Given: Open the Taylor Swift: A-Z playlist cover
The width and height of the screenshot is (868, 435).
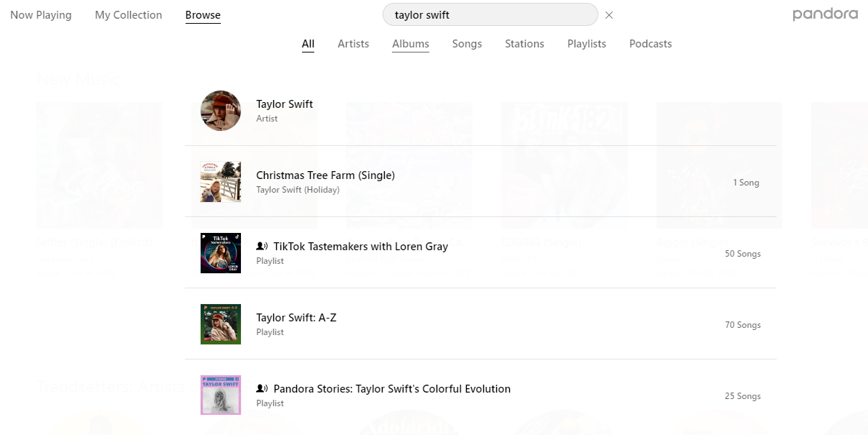Looking at the screenshot, I should point(221,324).
